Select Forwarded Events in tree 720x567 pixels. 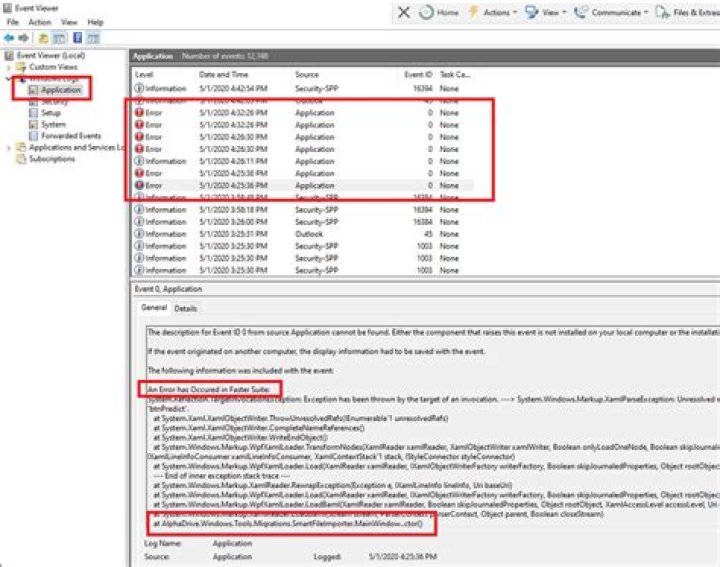65,136
